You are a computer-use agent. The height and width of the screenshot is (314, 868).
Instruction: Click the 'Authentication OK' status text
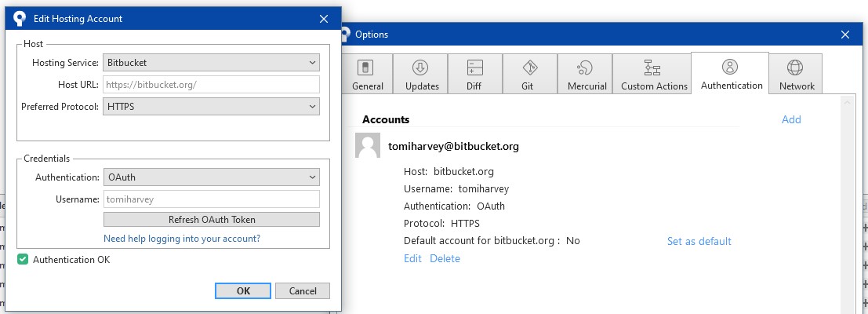point(71,260)
